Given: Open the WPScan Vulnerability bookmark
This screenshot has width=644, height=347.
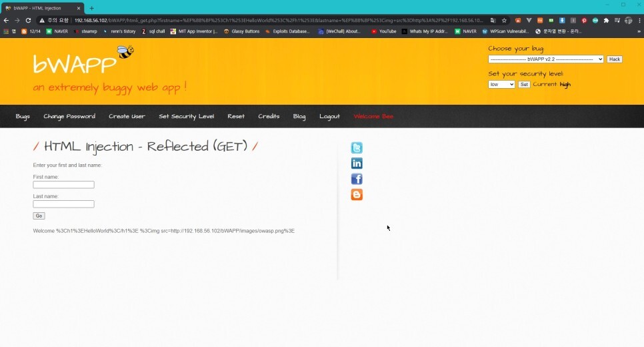Looking at the screenshot, I should (505, 31).
